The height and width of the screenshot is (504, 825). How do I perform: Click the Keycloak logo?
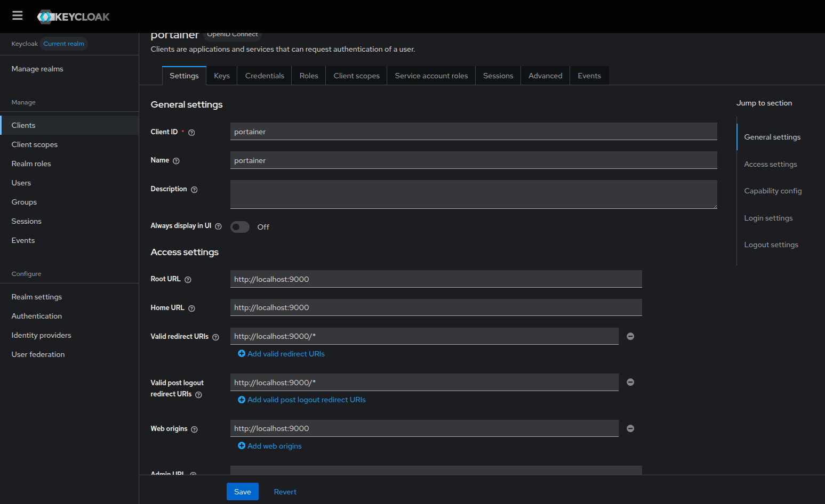73,16
